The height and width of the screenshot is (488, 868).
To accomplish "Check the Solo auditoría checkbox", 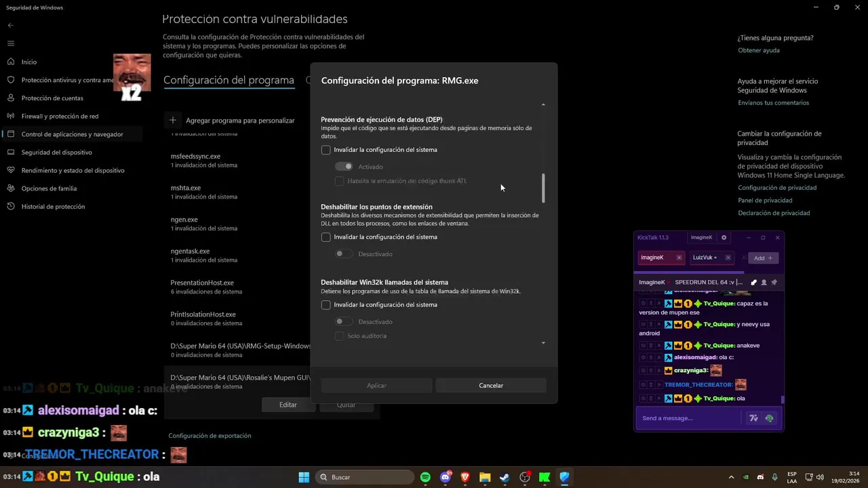I will pos(340,336).
